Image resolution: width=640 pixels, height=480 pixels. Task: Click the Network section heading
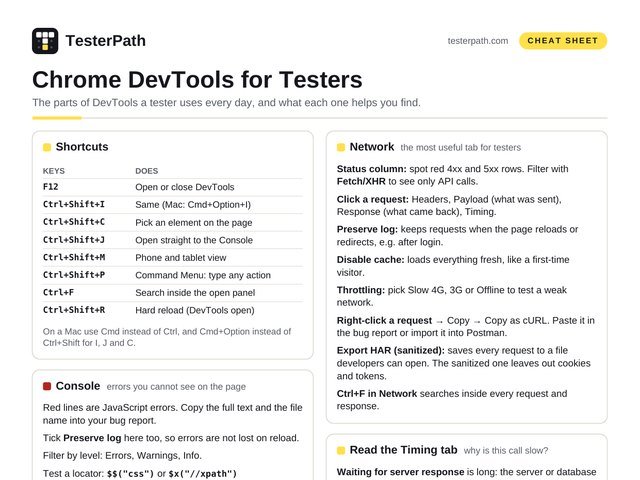point(372,147)
